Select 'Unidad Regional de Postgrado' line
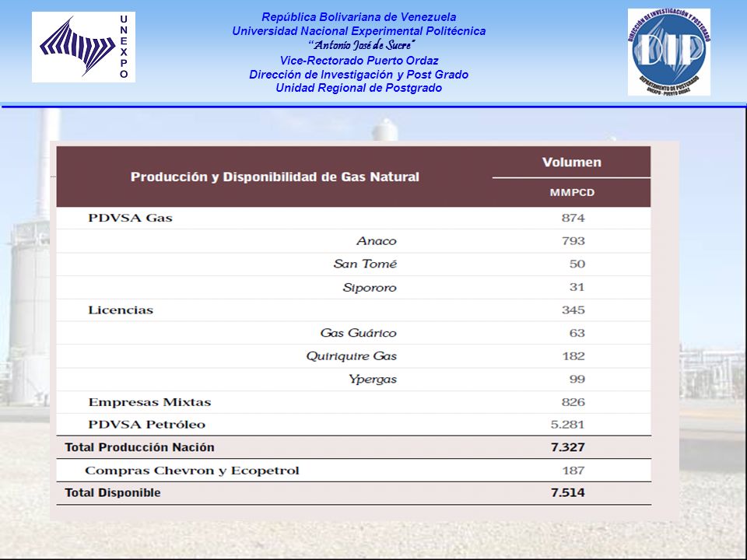This screenshot has height=560, width=747. tap(359, 88)
